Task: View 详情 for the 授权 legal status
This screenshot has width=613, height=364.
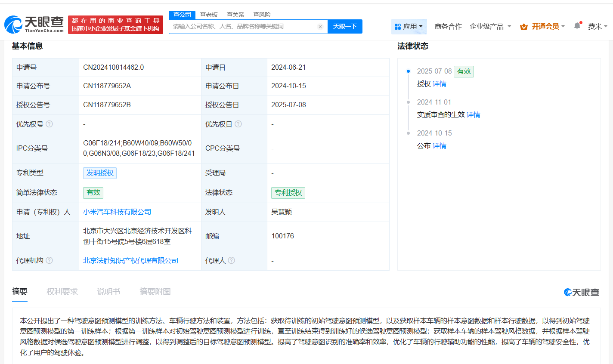Action: [x=440, y=83]
